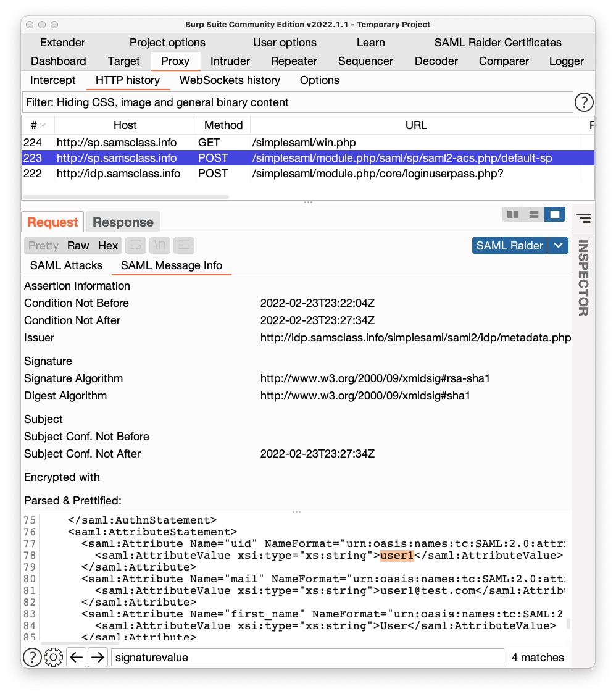
Task: Click the 4 matches search counter
Action: [538, 658]
